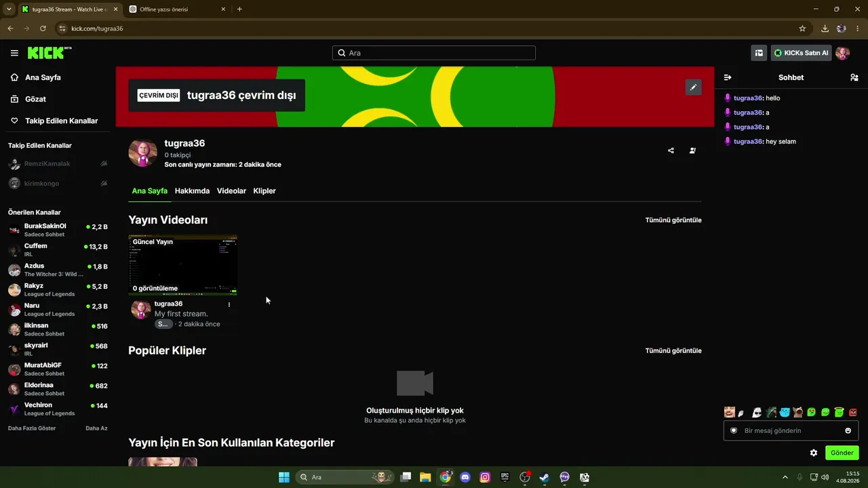
Task: Insert the ghost with sunglasses emote
Action: (x=757, y=412)
